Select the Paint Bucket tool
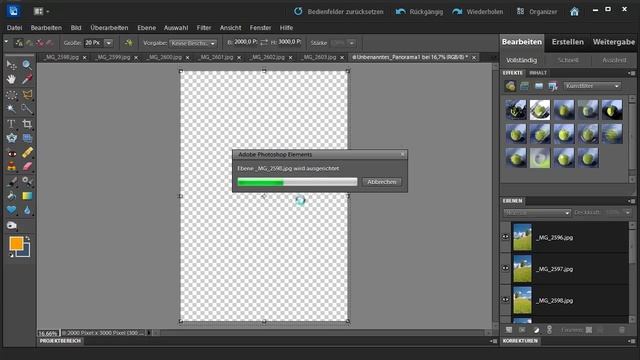The width and height of the screenshot is (640, 360). tap(11, 196)
